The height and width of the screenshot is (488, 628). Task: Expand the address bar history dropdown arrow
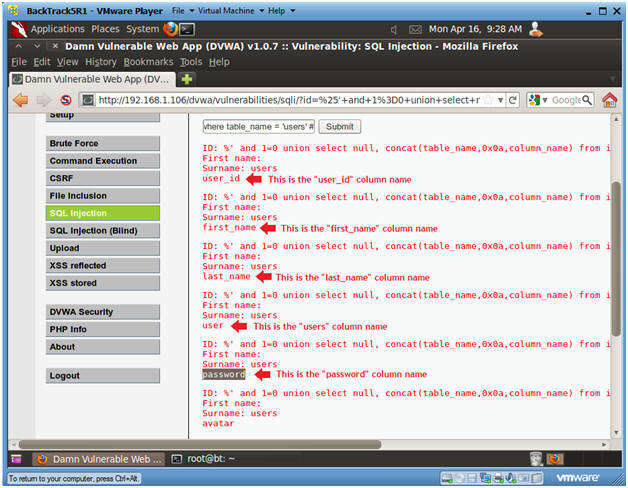[500, 100]
